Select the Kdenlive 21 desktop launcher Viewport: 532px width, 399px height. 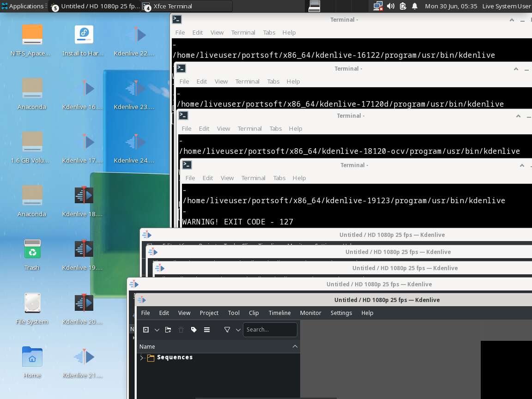tap(84, 362)
